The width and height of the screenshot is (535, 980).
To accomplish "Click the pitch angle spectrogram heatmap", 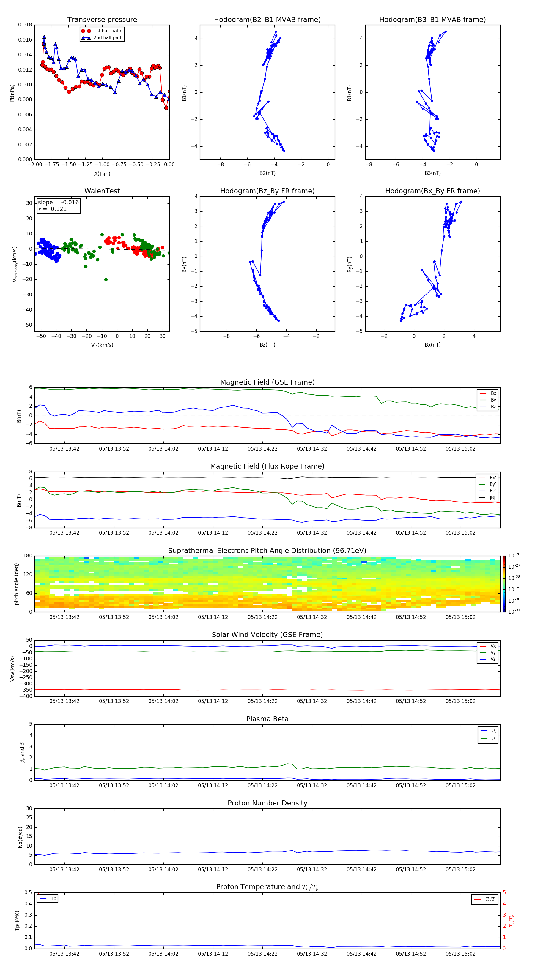I will [x=267, y=584].
